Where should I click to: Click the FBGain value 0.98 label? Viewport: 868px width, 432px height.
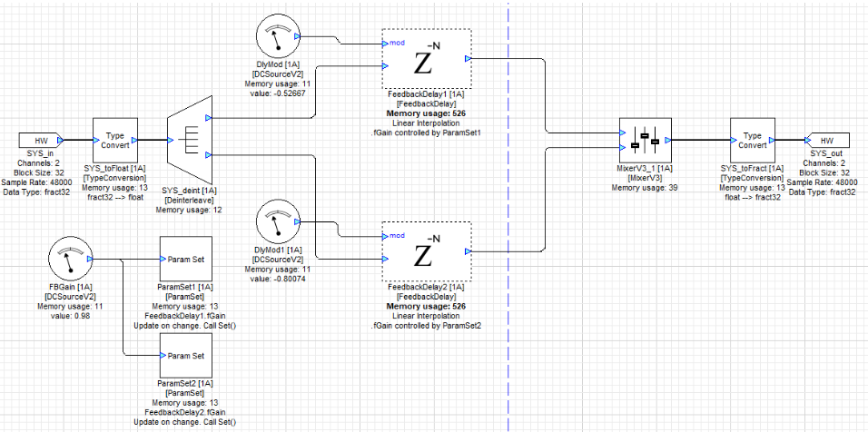pyautogui.click(x=68, y=316)
